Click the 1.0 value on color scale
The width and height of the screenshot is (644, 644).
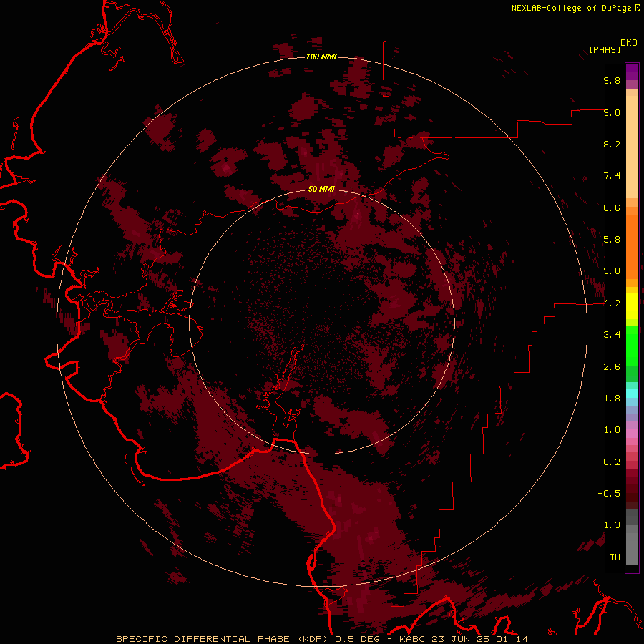click(x=612, y=430)
